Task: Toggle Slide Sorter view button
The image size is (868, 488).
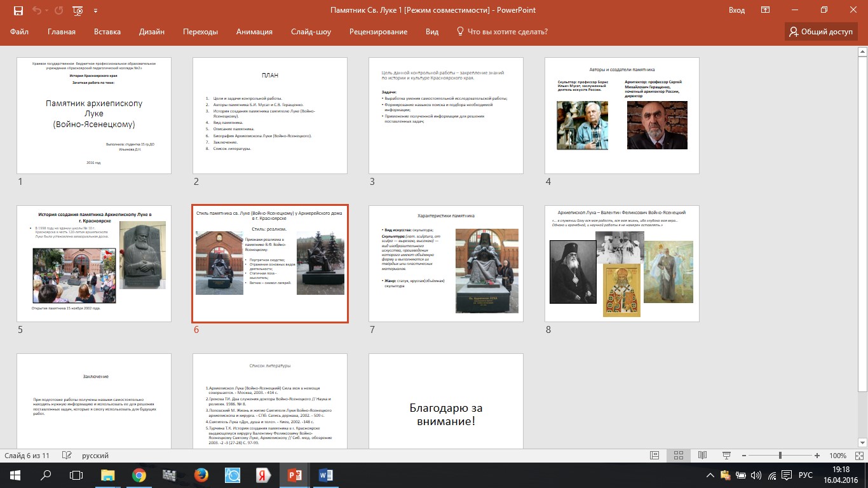Action: pyautogui.click(x=678, y=456)
